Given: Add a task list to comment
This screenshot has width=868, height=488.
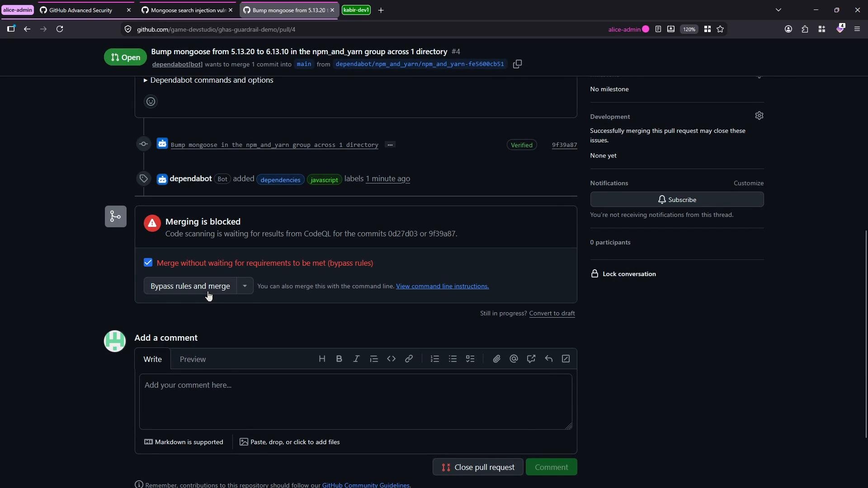Looking at the screenshot, I should pyautogui.click(x=470, y=359).
